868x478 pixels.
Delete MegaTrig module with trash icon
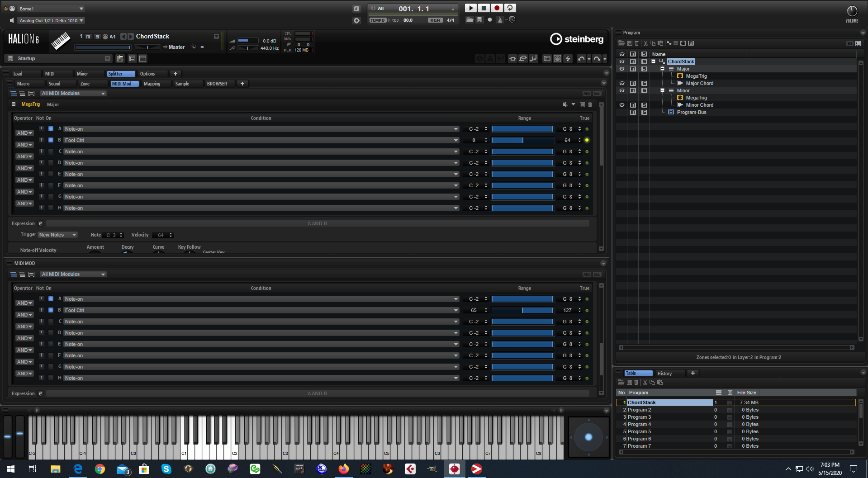[x=590, y=104]
